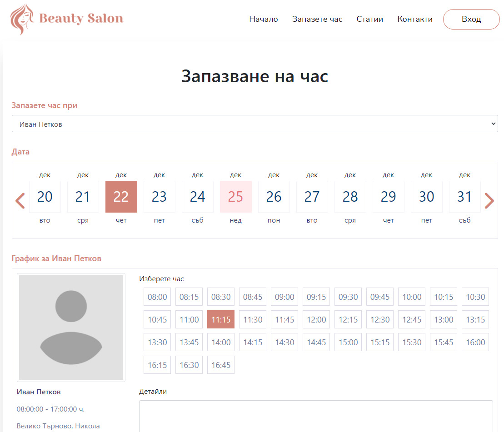Select December 23 Friday date
This screenshot has height=432, width=504.
[159, 197]
